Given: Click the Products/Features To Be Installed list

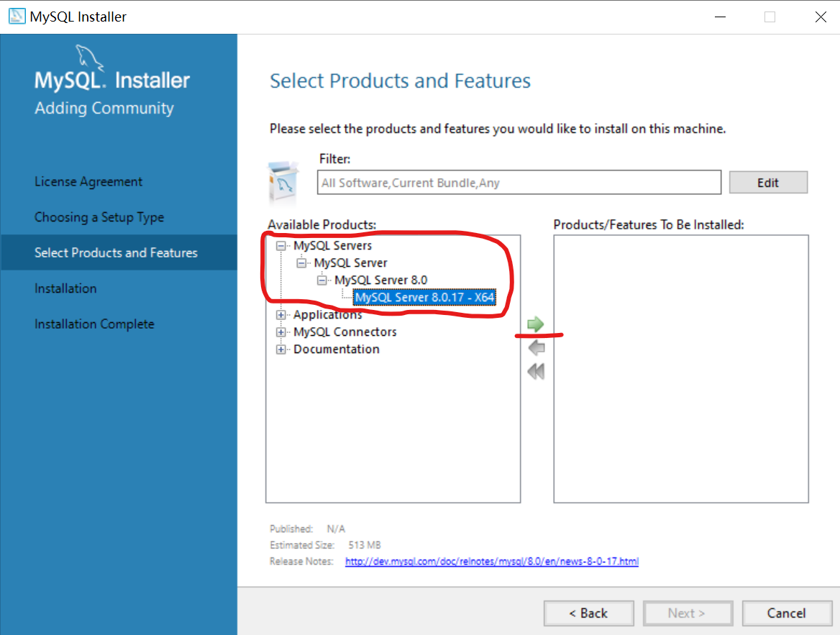Looking at the screenshot, I should point(681,369).
